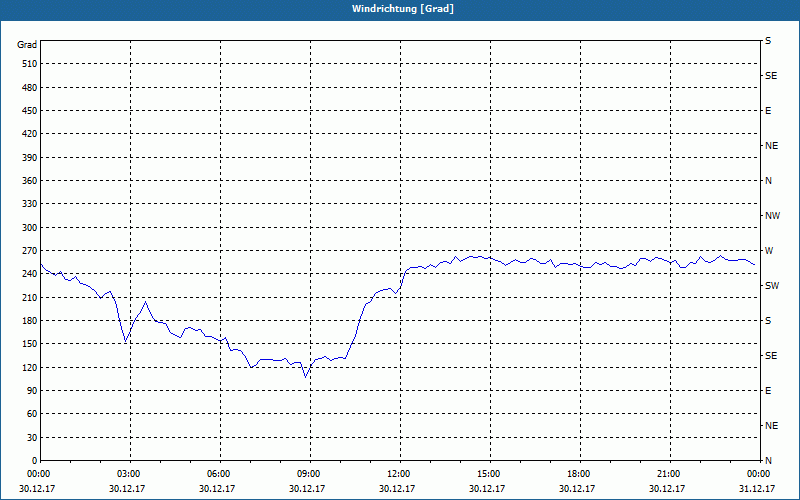
Task: Click the 120 degree label
Action: [29, 367]
